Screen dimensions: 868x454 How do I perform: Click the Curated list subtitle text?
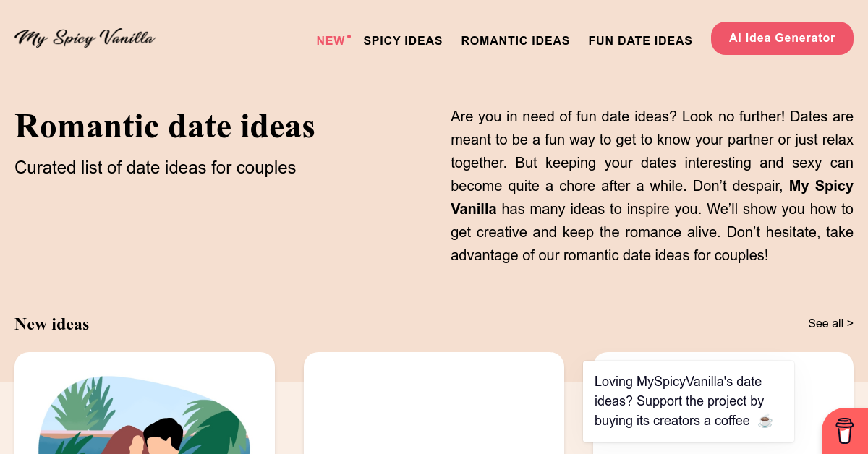[x=155, y=168]
